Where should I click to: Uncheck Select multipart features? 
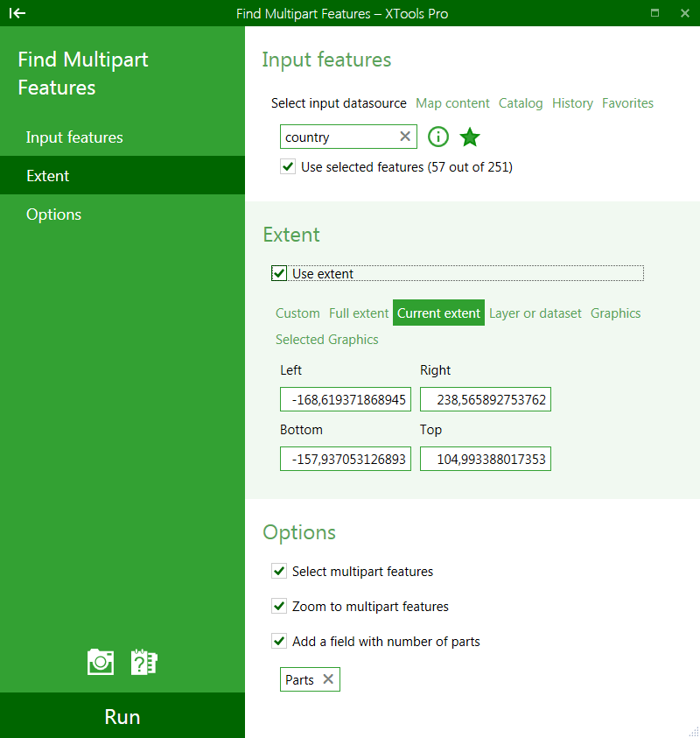(279, 571)
